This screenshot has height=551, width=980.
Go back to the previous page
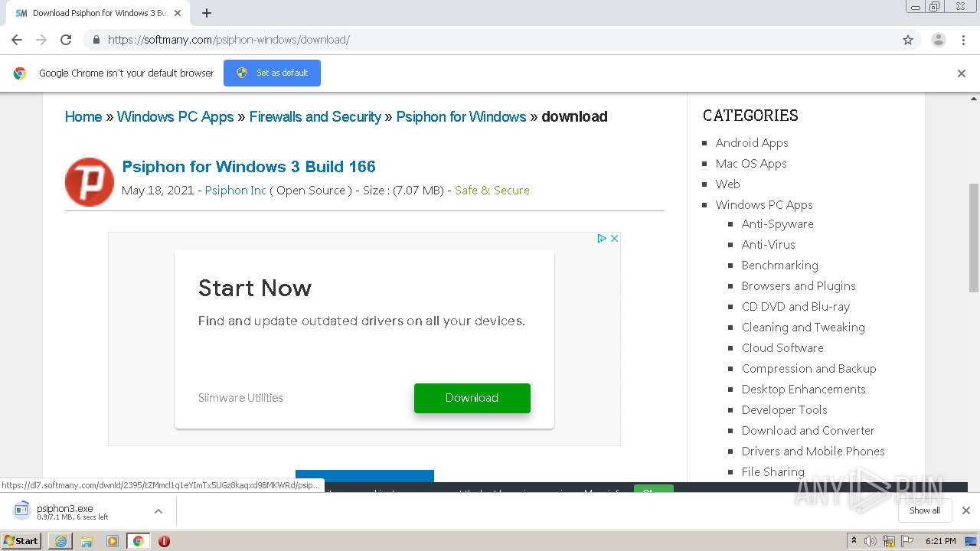coord(17,40)
